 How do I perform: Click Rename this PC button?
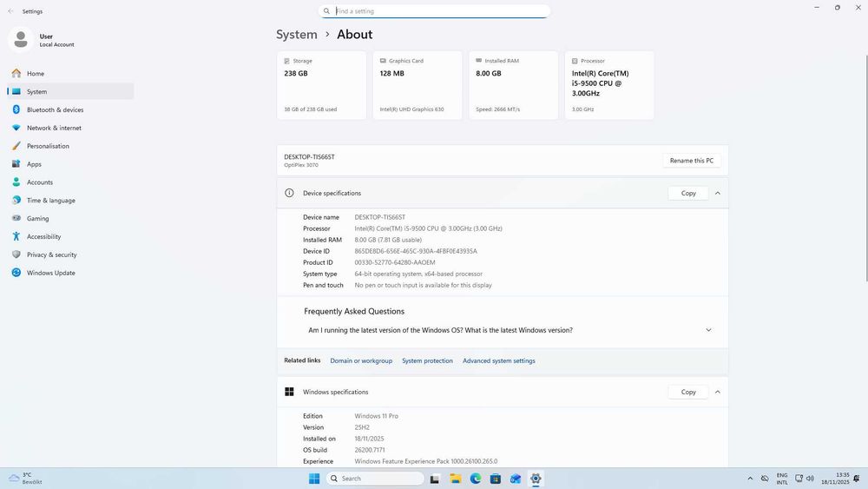coord(692,161)
